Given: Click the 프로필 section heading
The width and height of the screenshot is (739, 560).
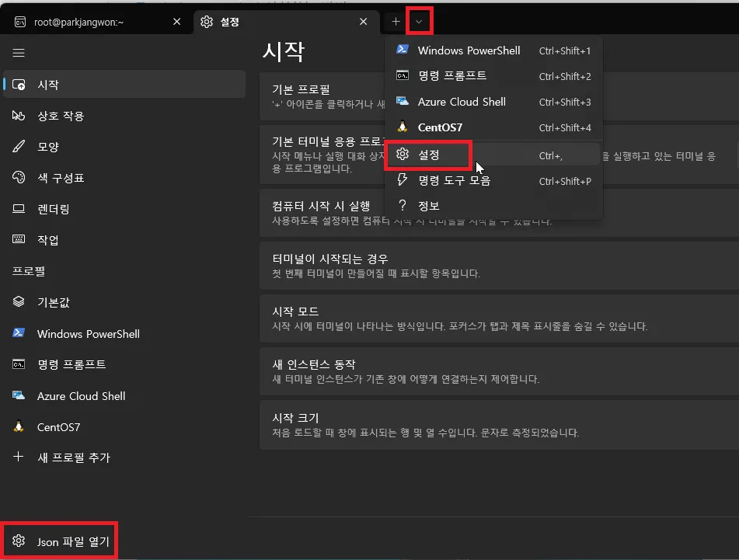Looking at the screenshot, I should 28,271.
